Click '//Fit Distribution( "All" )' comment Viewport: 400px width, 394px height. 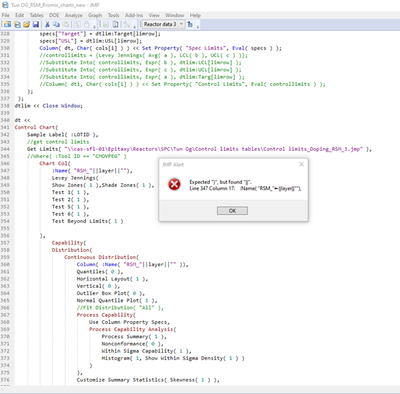[120, 308]
